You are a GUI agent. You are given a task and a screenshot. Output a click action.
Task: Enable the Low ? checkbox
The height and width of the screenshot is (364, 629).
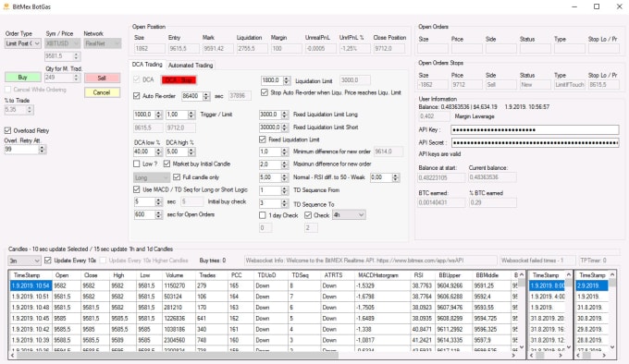136,164
